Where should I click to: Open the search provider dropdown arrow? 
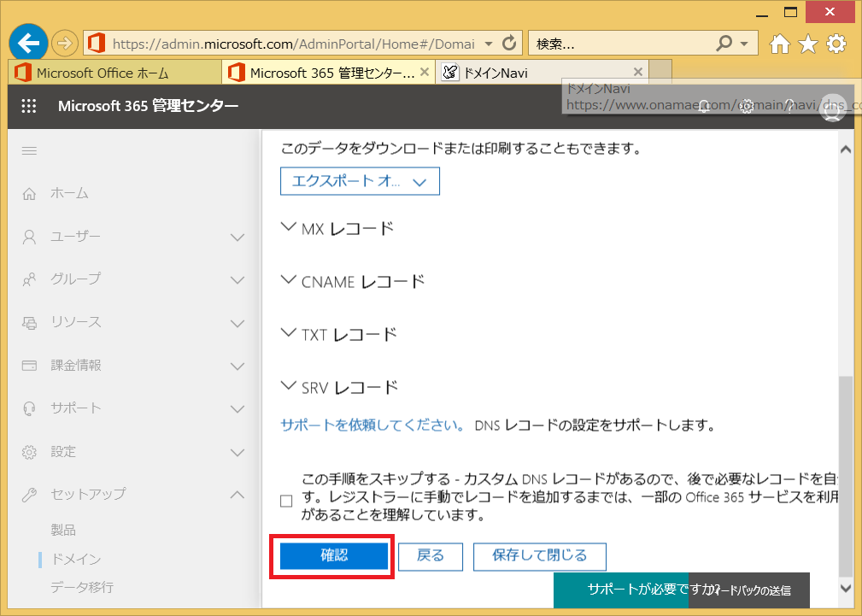[744, 44]
